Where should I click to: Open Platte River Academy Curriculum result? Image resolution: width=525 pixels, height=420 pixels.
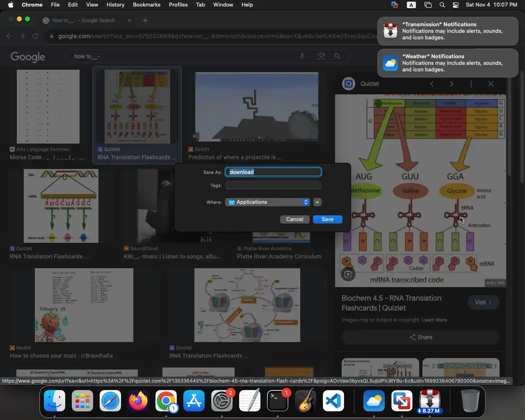tap(279, 256)
